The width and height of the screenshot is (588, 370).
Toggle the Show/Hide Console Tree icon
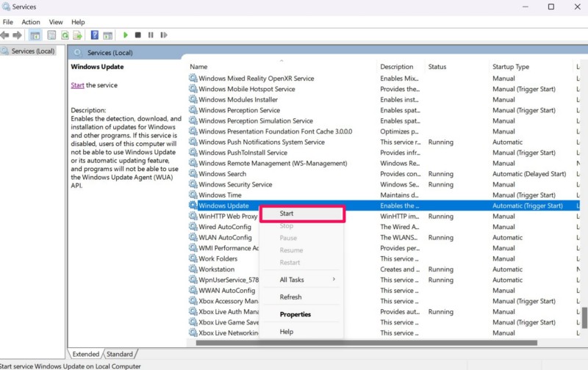35,35
